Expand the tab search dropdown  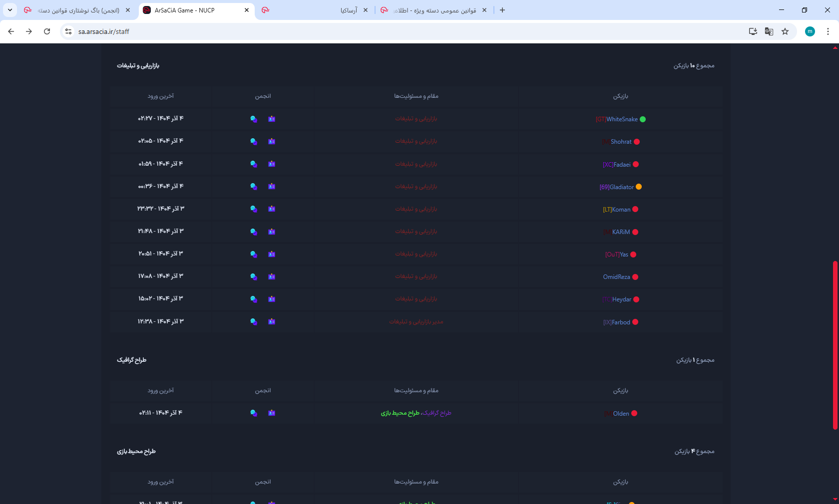click(10, 10)
